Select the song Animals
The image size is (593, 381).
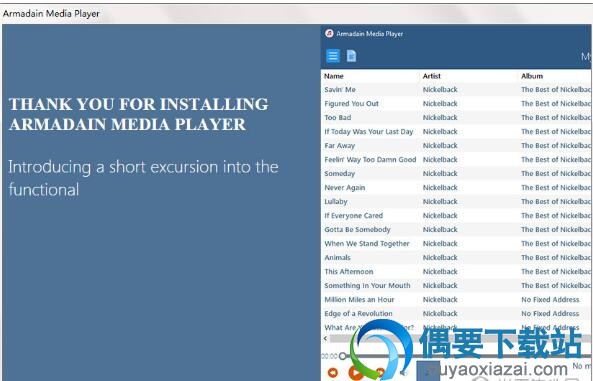337,258
